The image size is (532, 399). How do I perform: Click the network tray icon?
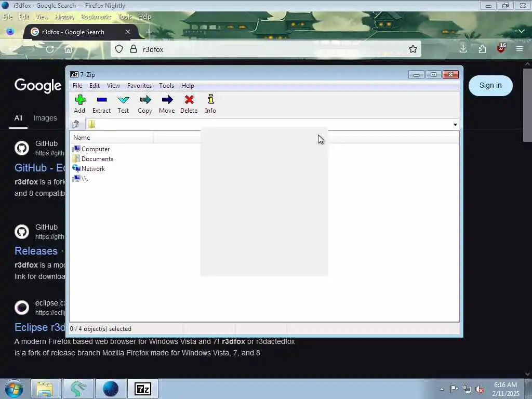point(467,390)
